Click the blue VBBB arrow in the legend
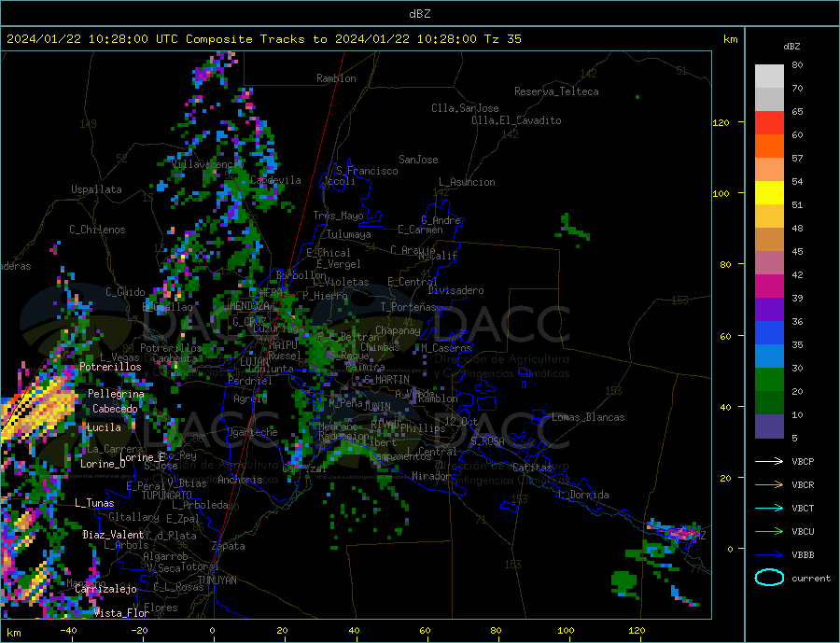 (769, 555)
